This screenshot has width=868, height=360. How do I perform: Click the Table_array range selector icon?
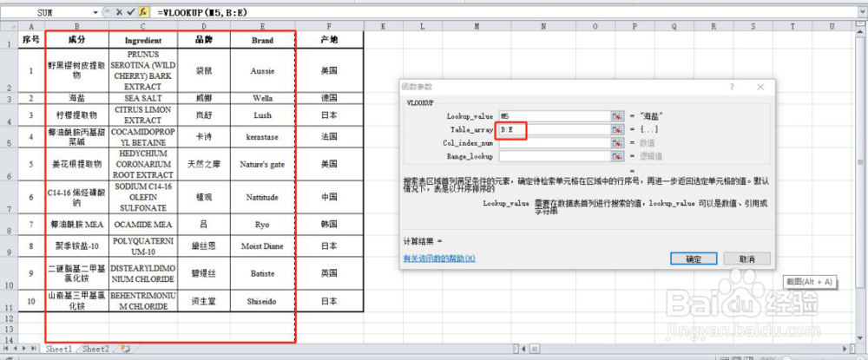click(616, 129)
